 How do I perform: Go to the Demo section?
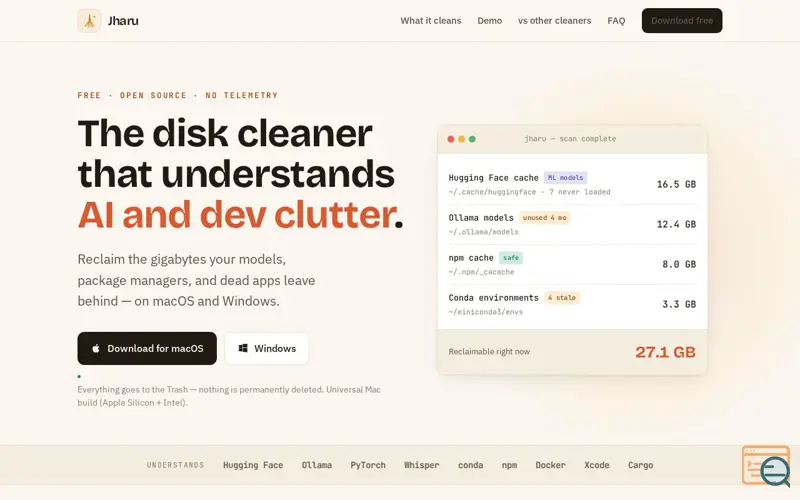pos(489,21)
